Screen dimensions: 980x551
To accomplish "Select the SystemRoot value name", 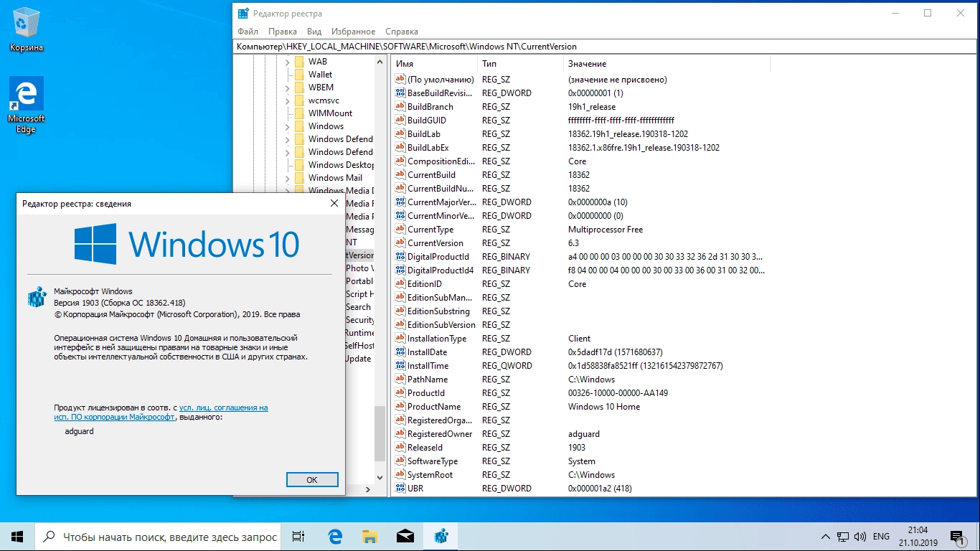I will pyautogui.click(x=430, y=475).
